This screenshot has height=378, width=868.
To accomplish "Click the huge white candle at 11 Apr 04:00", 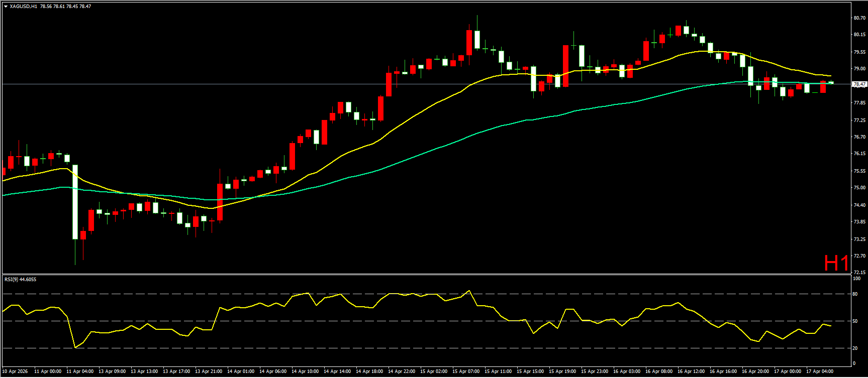I will click(x=75, y=202).
